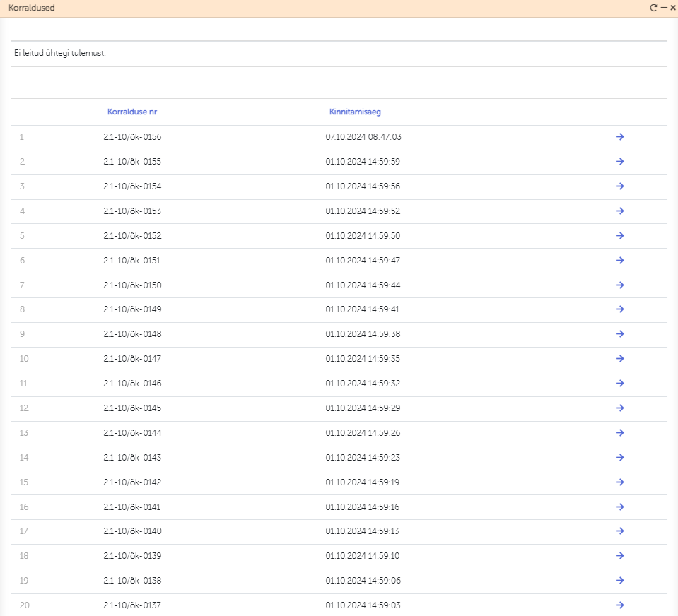Screen dimensions: 678x616
Task: Select order number 2.1-10/õk-0154
Action: 132,186
